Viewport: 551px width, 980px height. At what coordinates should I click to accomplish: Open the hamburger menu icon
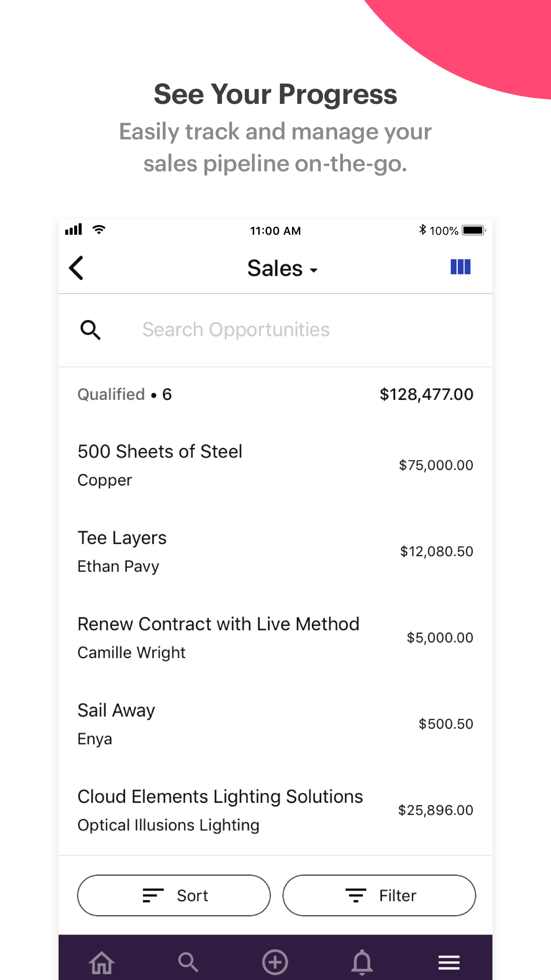(449, 962)
